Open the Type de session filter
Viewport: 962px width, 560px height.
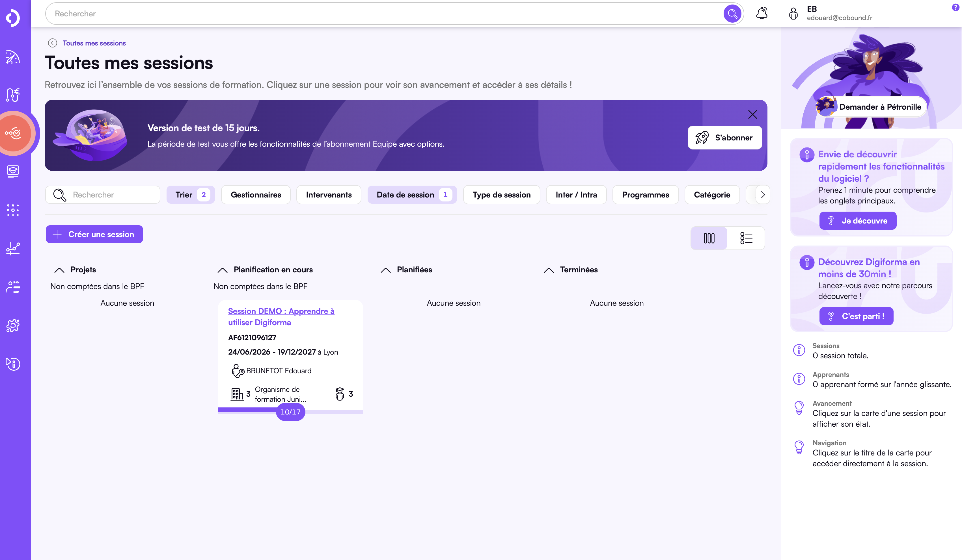coord(502,195)
